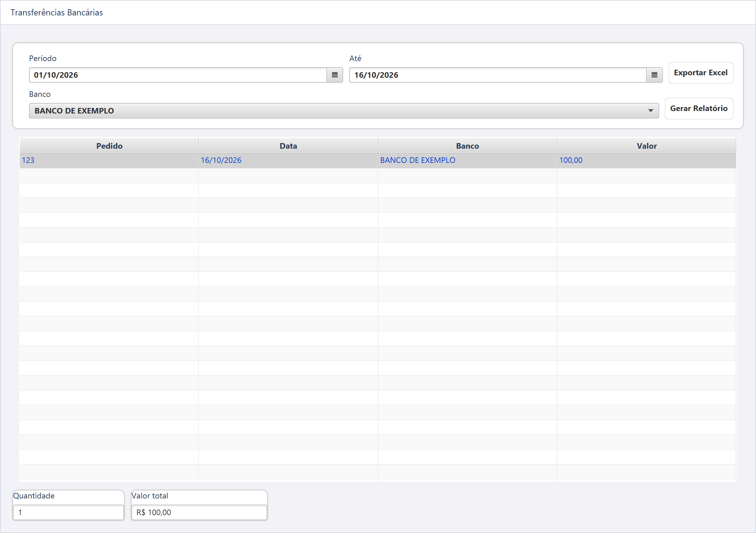Click the Gerar Relatório button
Image resolution: width=756 pixels, height=533 pixels.
coord(699,108)
